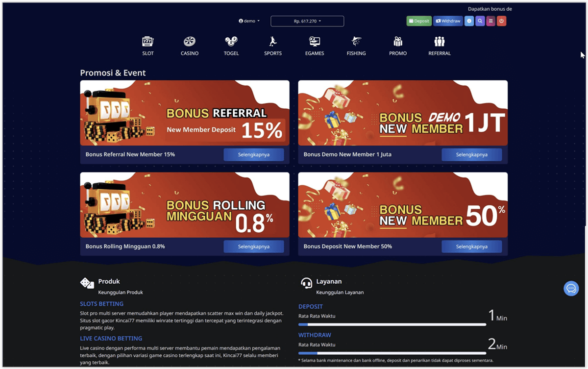Image resolution: width=588 pixels, height=369 pixels.
Task: Open Selengkapnya for Bonus Referral New Member
Action: (x=254, y=154)
